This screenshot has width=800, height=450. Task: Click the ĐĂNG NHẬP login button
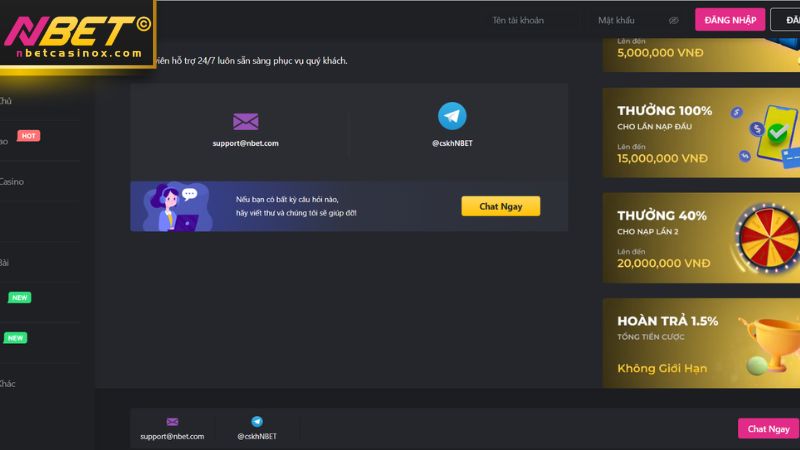[730, 20]
